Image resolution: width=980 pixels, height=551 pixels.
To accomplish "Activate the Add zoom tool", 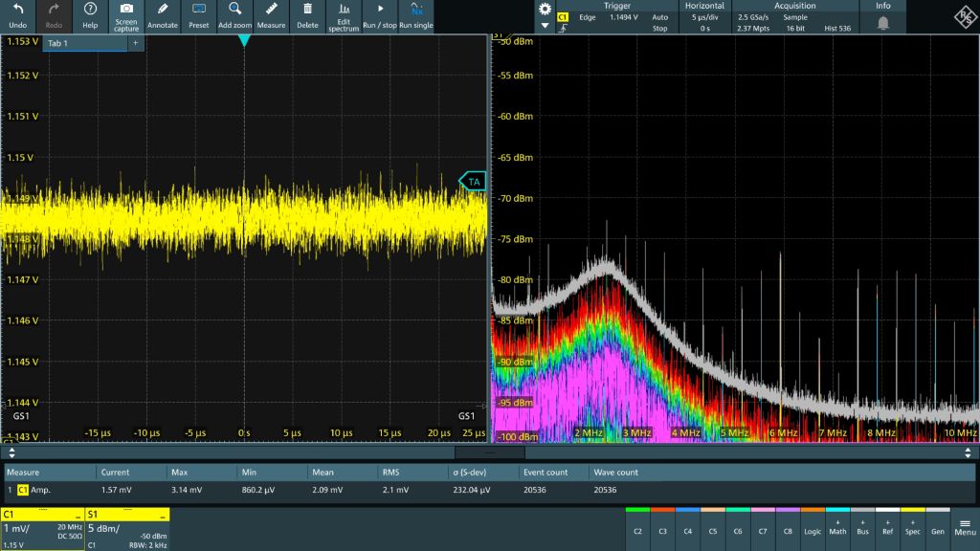I will coord(234,14).
